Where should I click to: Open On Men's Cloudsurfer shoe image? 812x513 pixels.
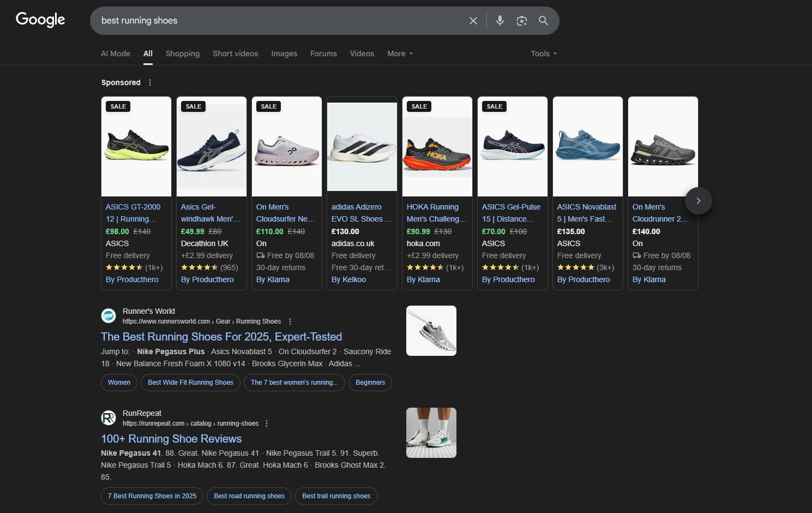coord(287,147)
